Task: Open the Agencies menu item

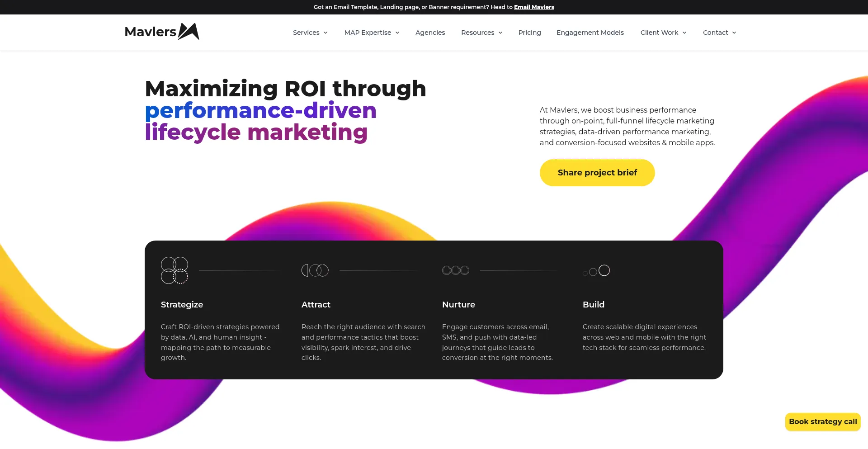Action: click(x=430, y=33)
